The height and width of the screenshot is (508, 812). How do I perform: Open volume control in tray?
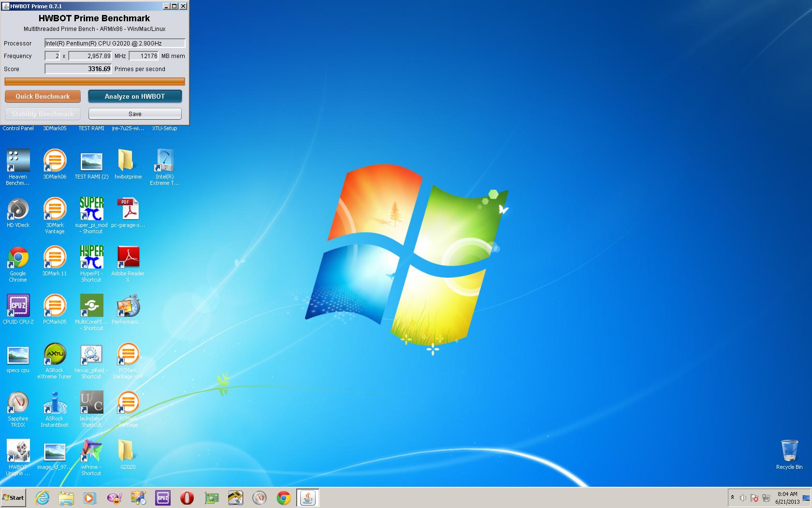[743, 497]
